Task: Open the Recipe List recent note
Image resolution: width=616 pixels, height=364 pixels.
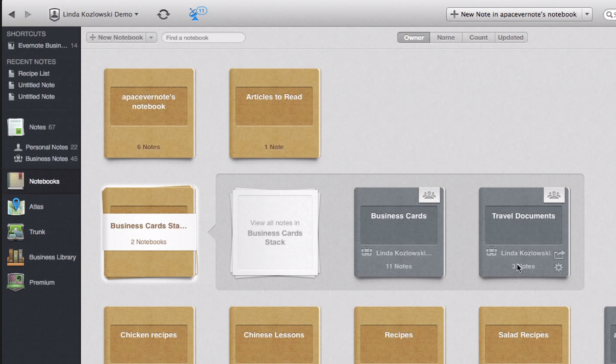Action: click(x=34, y=74)
